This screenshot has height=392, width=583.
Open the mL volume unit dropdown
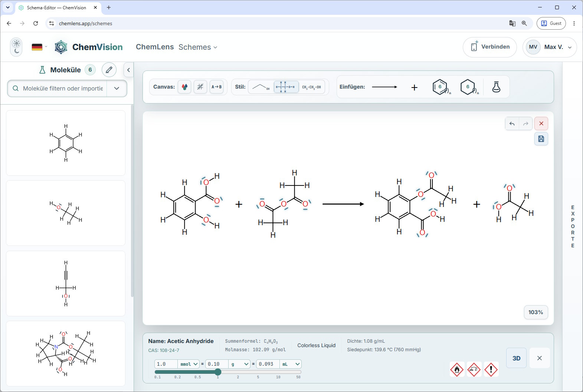pos(291,364)
